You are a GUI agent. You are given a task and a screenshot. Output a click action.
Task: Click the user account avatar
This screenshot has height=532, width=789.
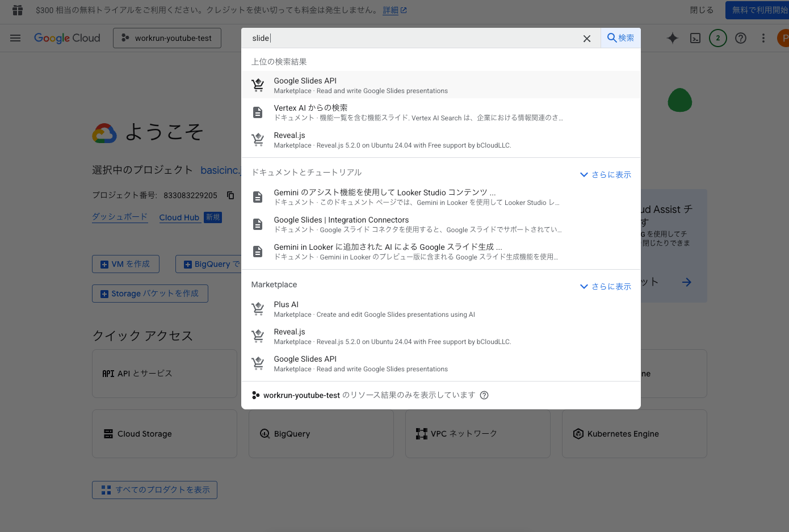tap(783, 38)
